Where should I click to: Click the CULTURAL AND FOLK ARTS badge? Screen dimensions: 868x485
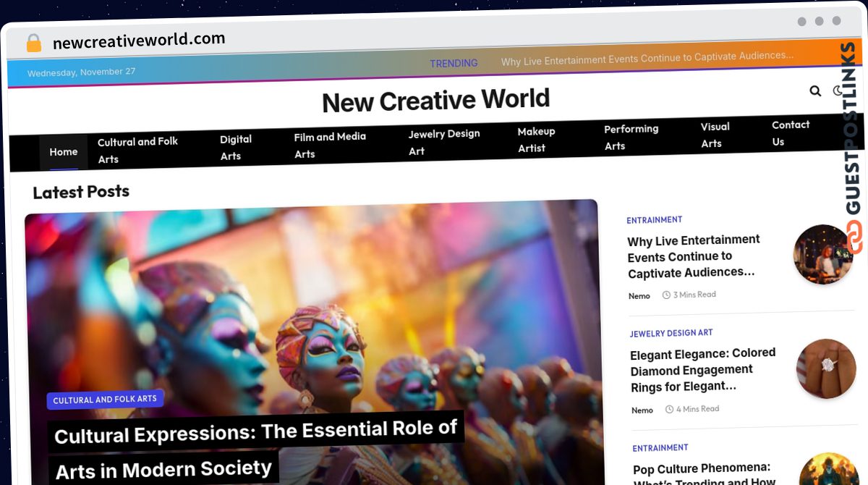pyautogui.click(x=105, y=399)
